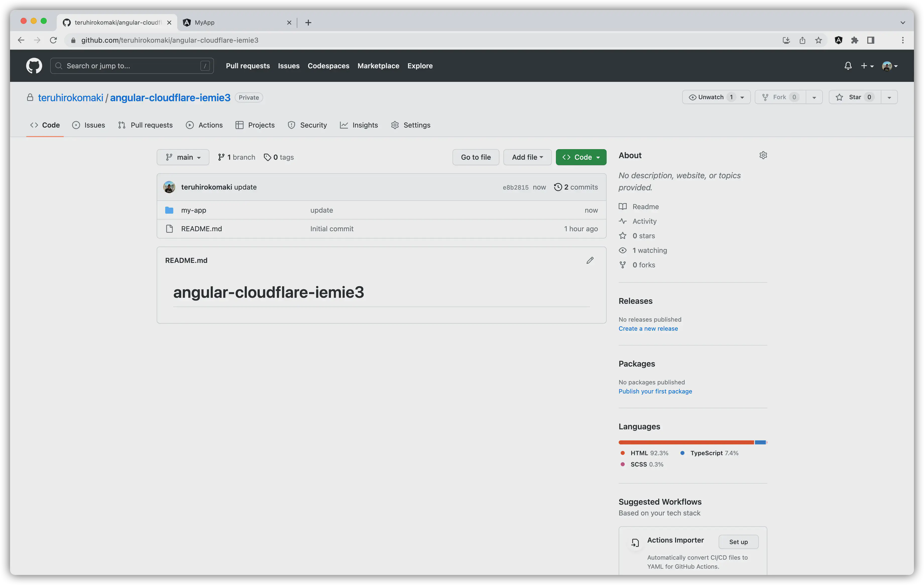The height and width of the screenshot is (585, 924).
Task: Click the README.md edit pencil icon
Action: tap(589, 260)
